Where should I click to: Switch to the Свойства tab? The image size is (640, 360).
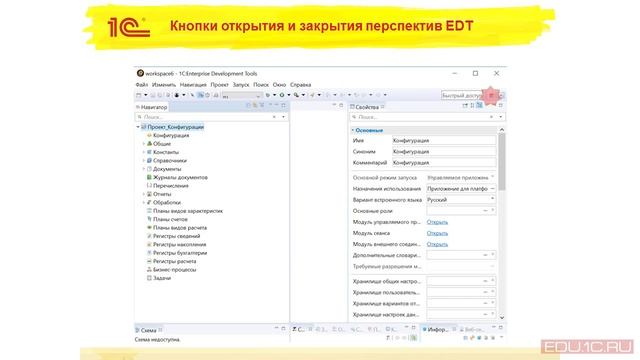click(x=367, y=107)
